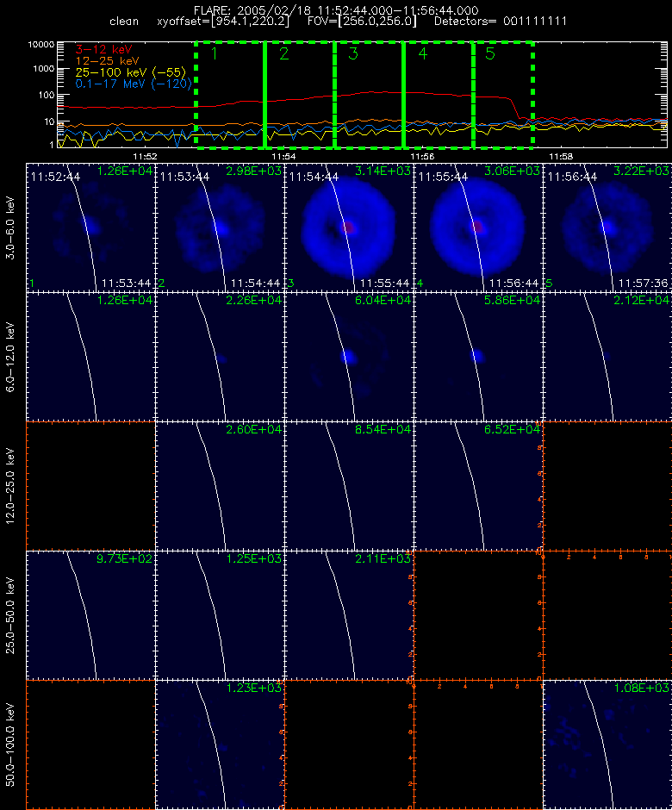
Task: Click the 11:52:44 stamp in first image panel
Action: pyautogui.click(x=55, y=177)
